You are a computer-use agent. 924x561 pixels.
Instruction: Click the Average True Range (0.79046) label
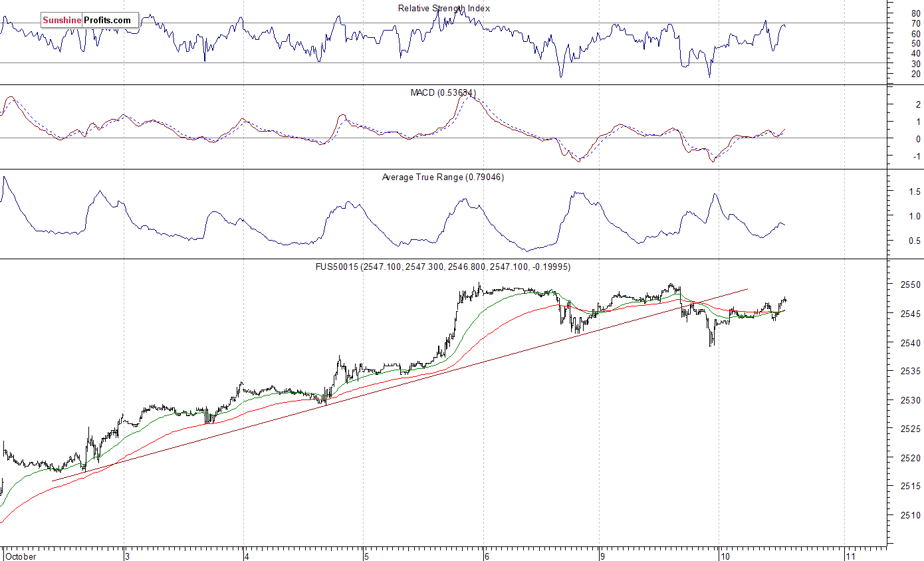point(443,177)
